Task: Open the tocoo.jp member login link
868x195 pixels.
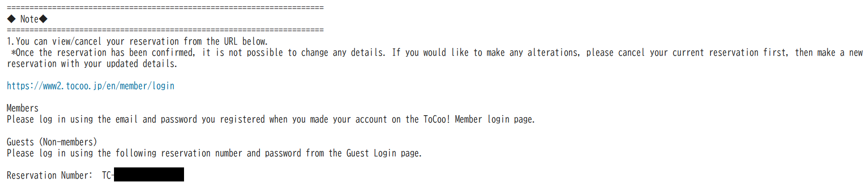Action: point(90,86)
